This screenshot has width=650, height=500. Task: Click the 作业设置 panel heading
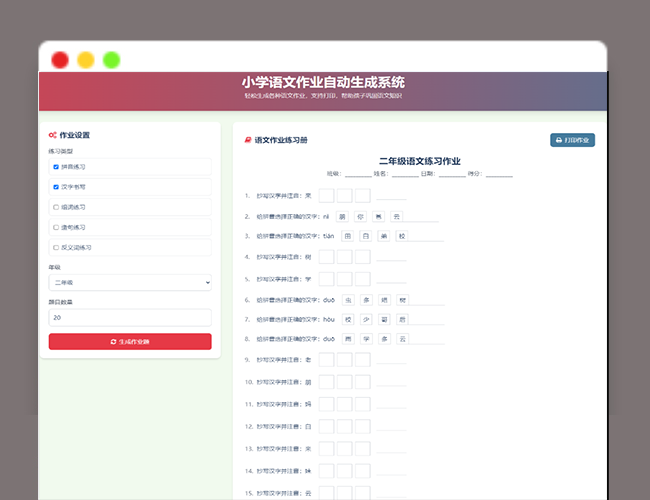tap(75, 135)
